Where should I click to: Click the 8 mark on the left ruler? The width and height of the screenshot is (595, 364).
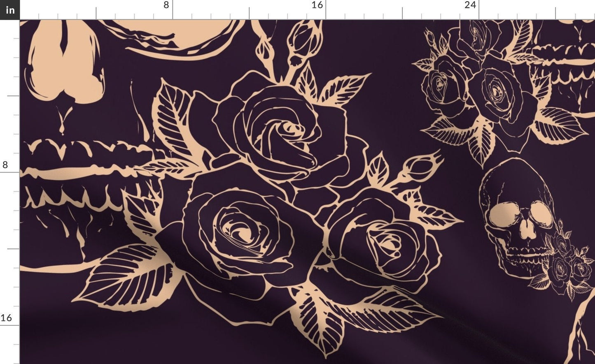click(x=5, y=165)
